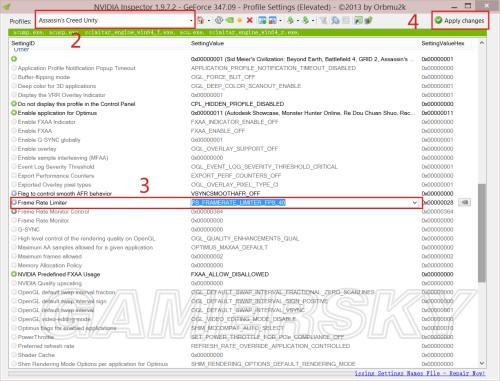This screenshot has height=381, width=500.
Task: Select 'Display the VRR Overlay Indicator' row
Action: pos(243,95)
